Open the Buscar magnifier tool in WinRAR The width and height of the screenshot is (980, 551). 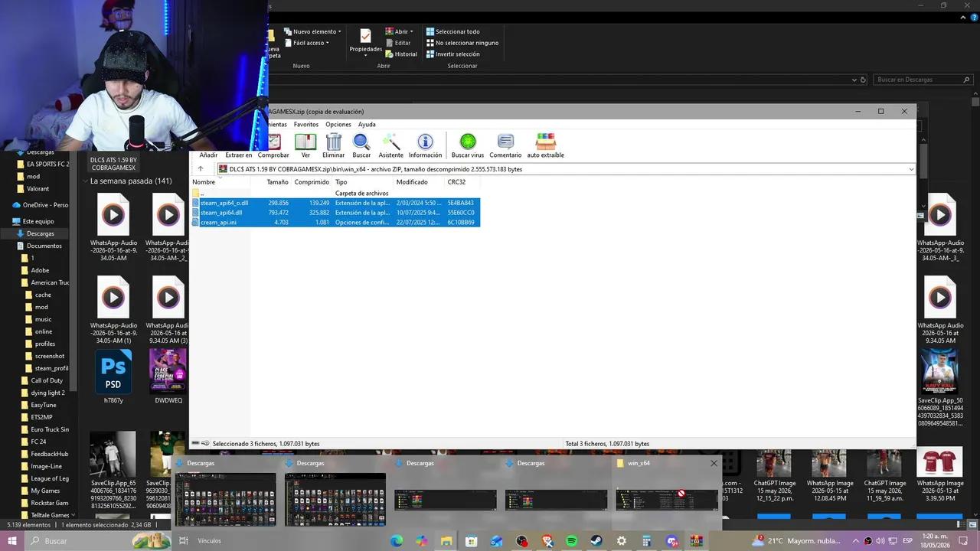361,142
